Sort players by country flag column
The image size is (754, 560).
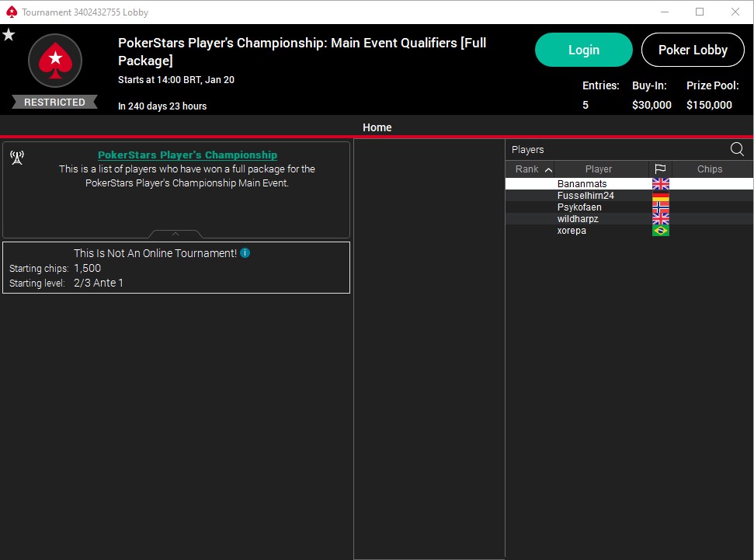pyautogui.click(x=660, y=169)
